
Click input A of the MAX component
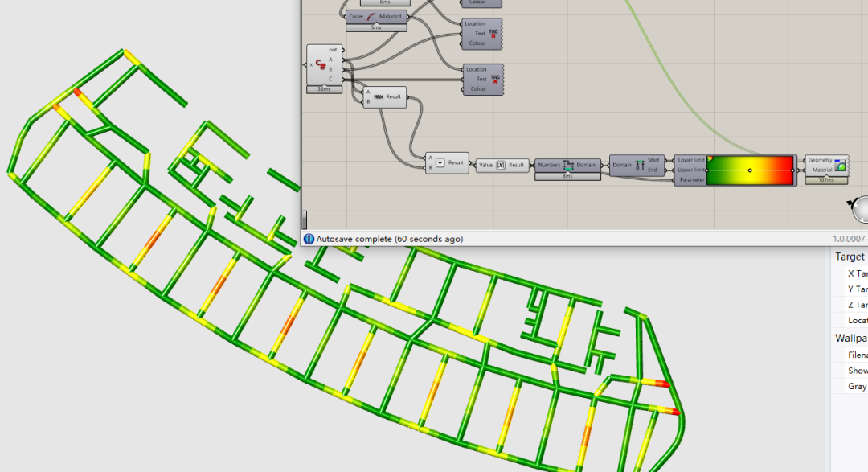pyautogui.click(x=368, y=92)
